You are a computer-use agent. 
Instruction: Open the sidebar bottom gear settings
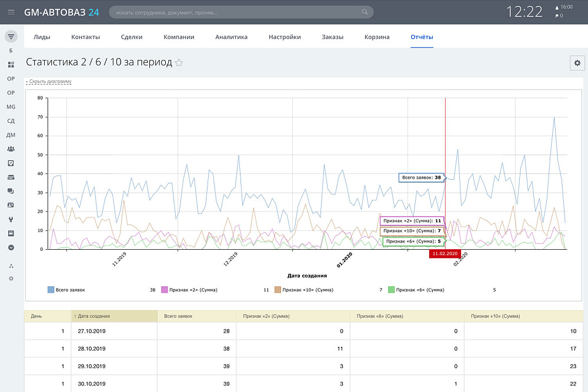click(11, 279)
